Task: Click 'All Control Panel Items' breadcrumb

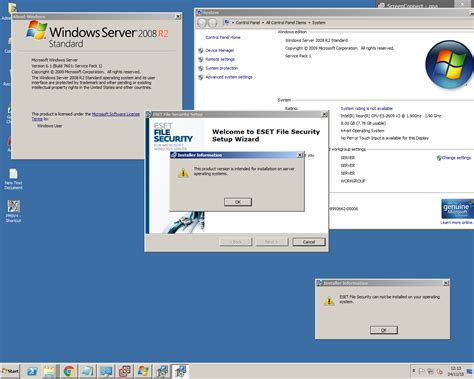Action: point(286,23)
